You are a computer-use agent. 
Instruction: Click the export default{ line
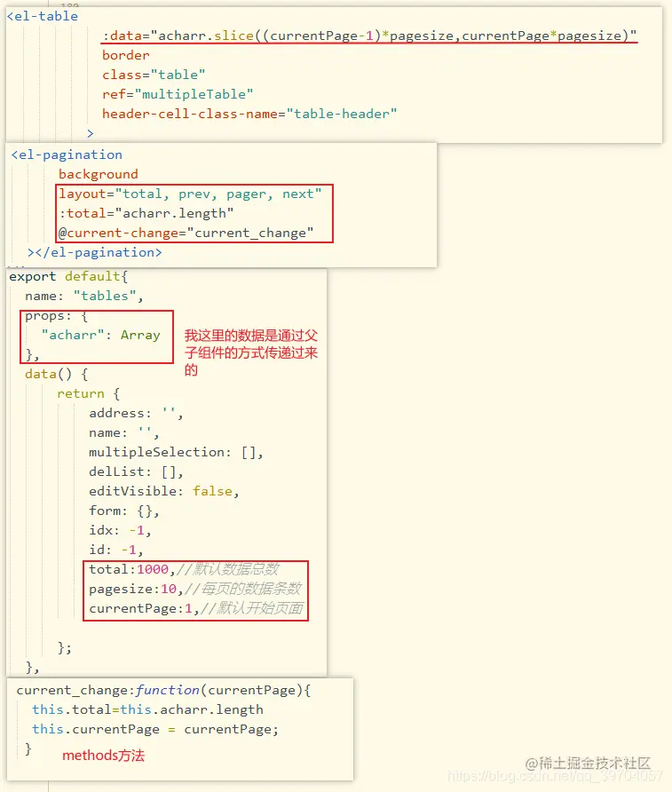[68, 277]
